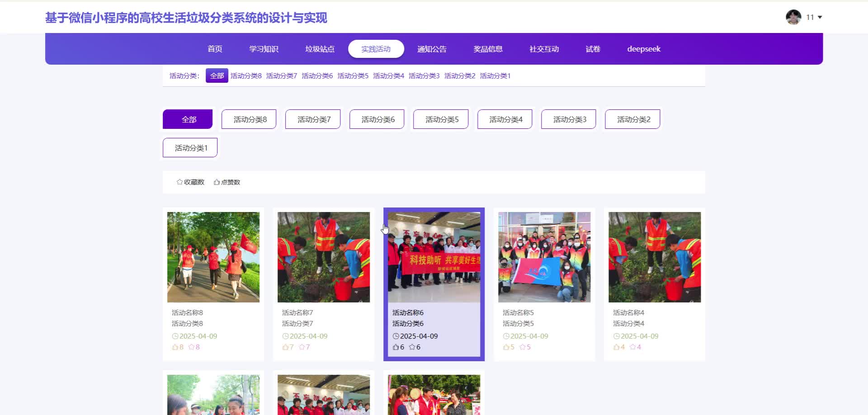
Task: Click clock icon on 活动名称5 card
Action: [x=506, y=336]
